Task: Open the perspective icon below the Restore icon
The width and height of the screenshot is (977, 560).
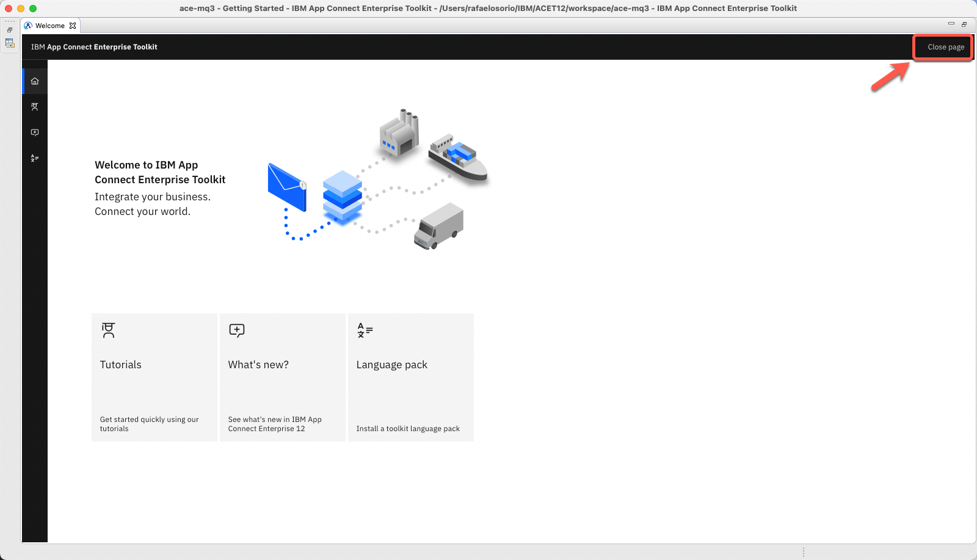Action: [10, 43]
